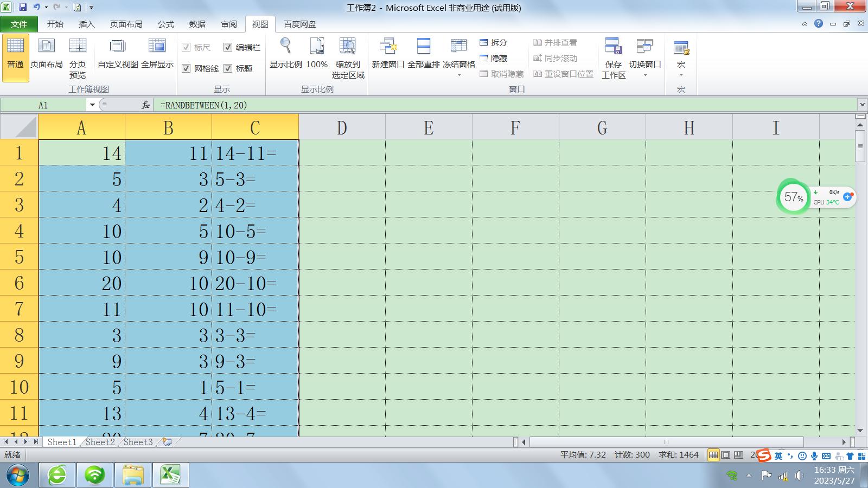Click the Save Workspace icon

coord(614,47)
